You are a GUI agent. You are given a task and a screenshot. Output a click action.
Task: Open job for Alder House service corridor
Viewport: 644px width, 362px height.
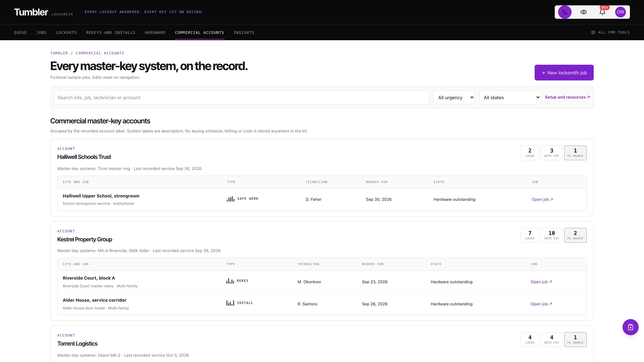[541, 304]
